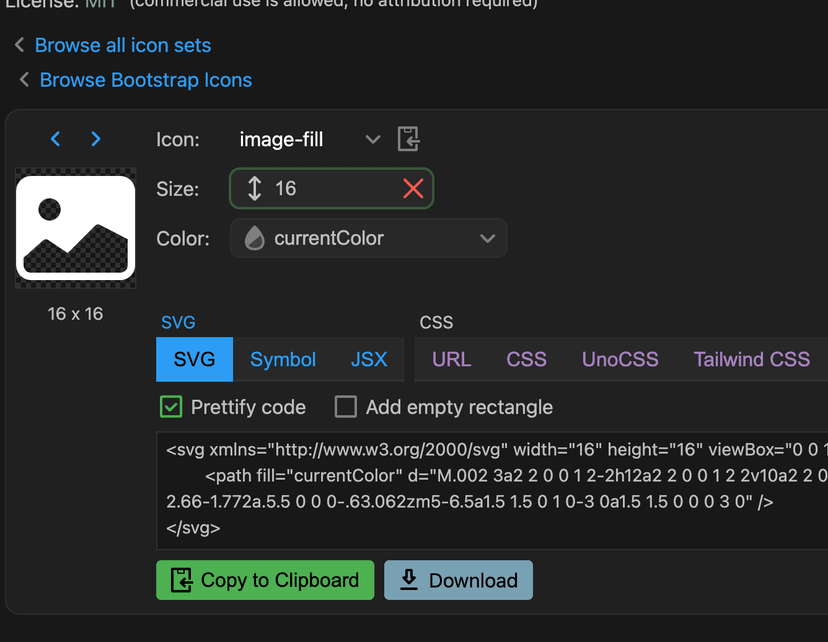Disable the Prettify code checkbox
This screenshot has height=642, width=828.
click(170, 407)
